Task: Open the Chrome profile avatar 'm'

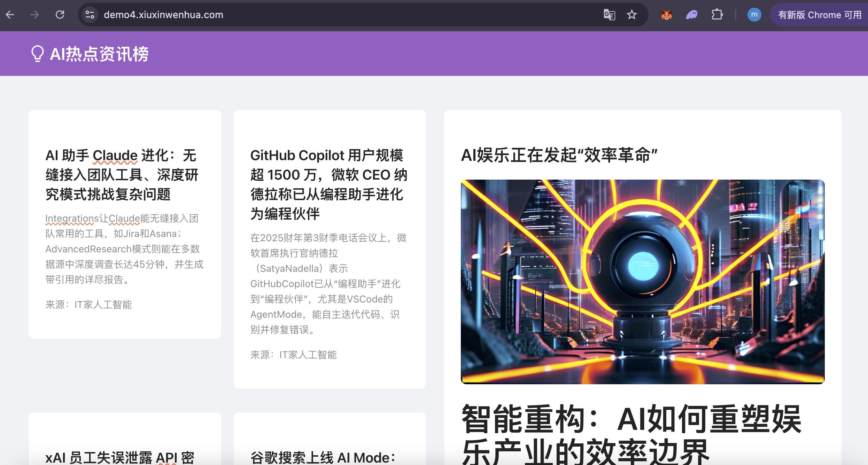Action: tap(754, 15)
